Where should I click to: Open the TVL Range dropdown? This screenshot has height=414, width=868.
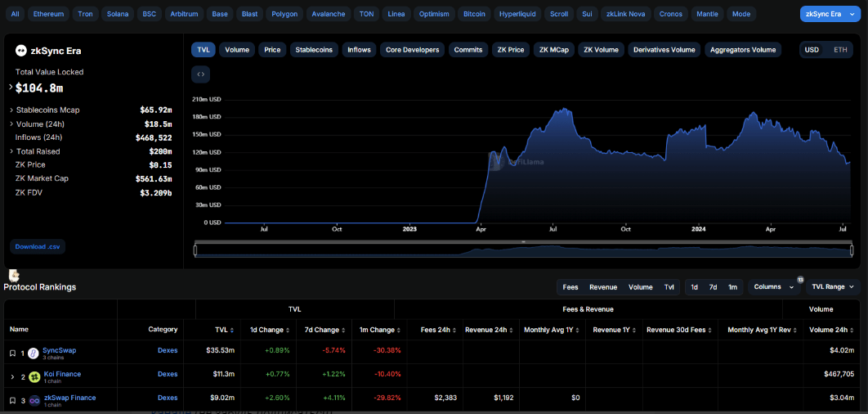point(833,286)
